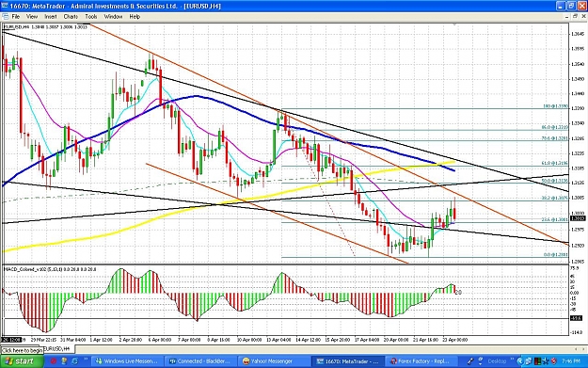Click the '1 Apr 12:00' time axis label
Screen dimensions: 588x368
(x=102, y=340)
